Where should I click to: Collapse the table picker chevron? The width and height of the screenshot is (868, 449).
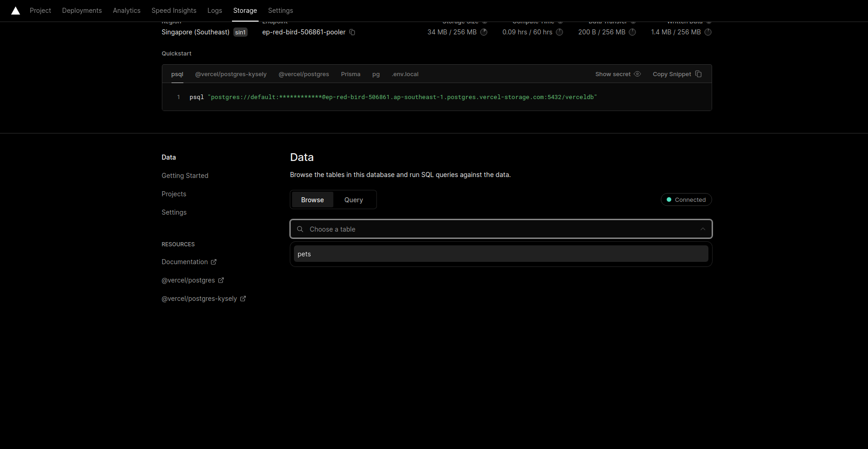pos(702,229)
